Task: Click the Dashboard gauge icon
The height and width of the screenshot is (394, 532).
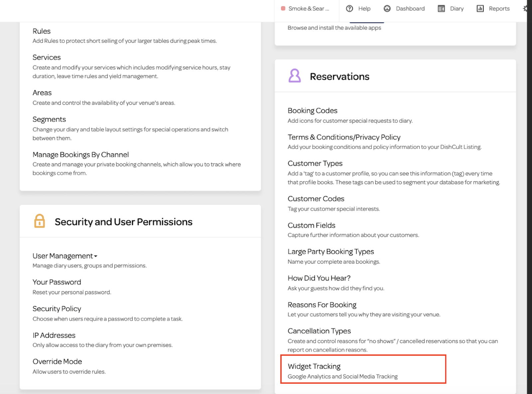Action: tap(387, 9)
